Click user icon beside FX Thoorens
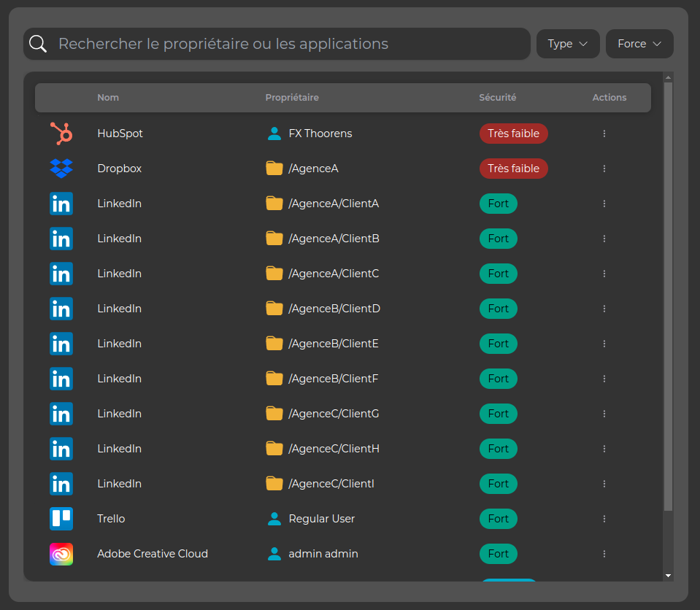Image resolution: width=700 pixels, height=610 pixels. point(274,134)
